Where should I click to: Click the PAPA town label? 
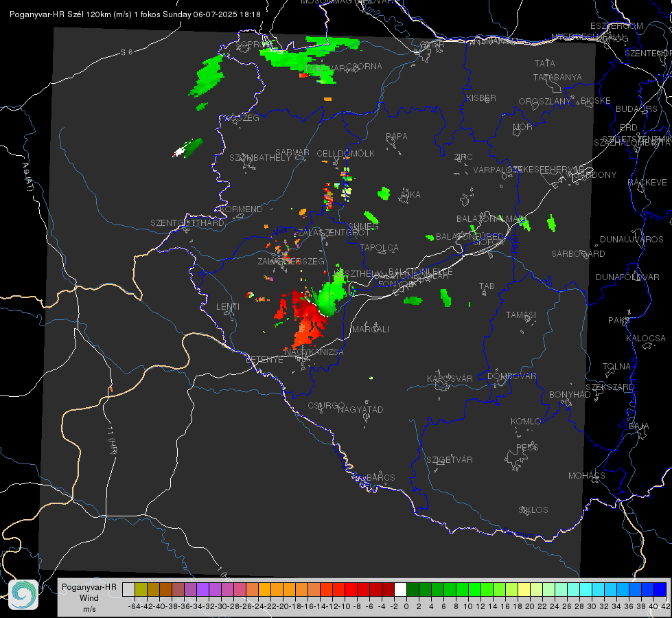[x=397, y=137]
